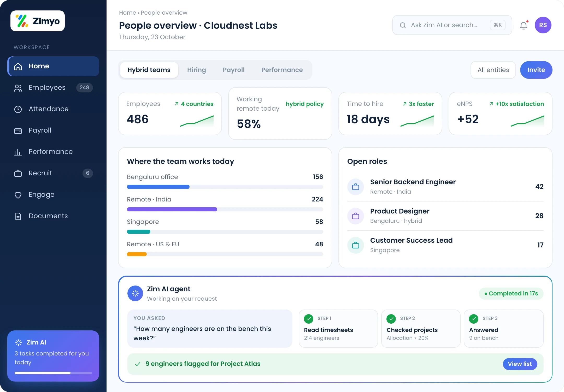
Task: Click the Bengaluru office progress bar
Action: point(225,187)
